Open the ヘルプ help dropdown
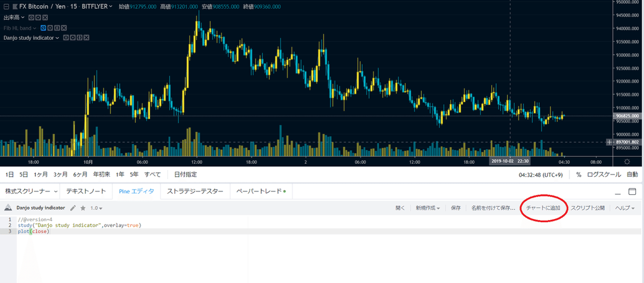644x283 pixels. pyautogui.click(x=625, y=208)
